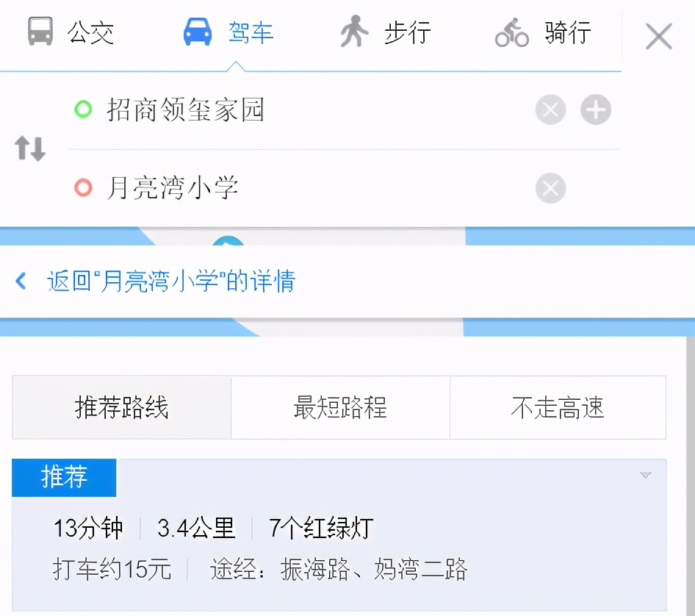Swap start and destination with the exchange icon
Screen dimensions: 695x616
click(x=28, y=148)
